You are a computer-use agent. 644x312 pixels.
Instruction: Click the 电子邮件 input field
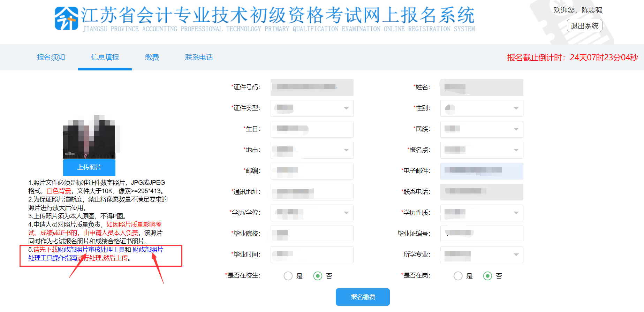[482, 171]
